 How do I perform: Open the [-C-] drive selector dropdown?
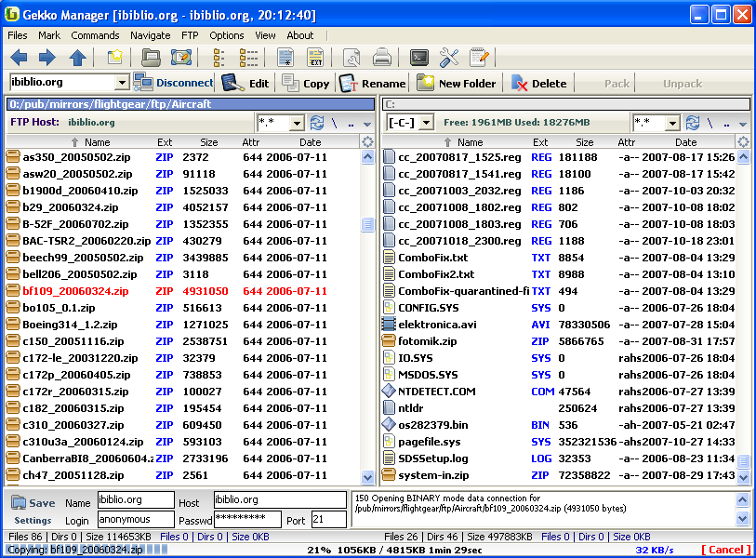[x=426, y=123]
